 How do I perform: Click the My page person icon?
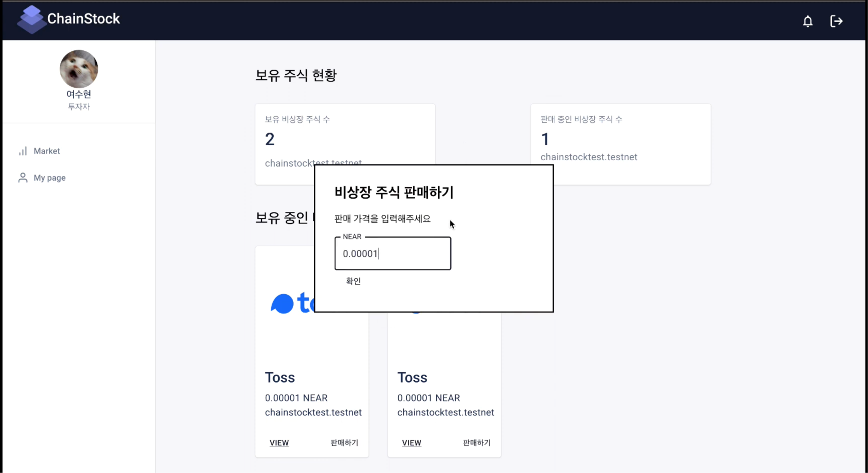point(23,178)
